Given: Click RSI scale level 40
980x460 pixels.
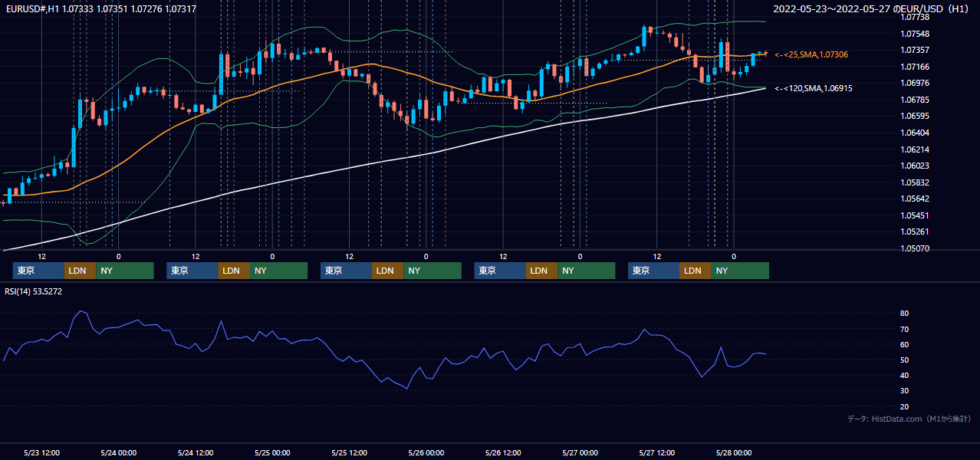Looking at the screenshot, I should click(905, 375).
